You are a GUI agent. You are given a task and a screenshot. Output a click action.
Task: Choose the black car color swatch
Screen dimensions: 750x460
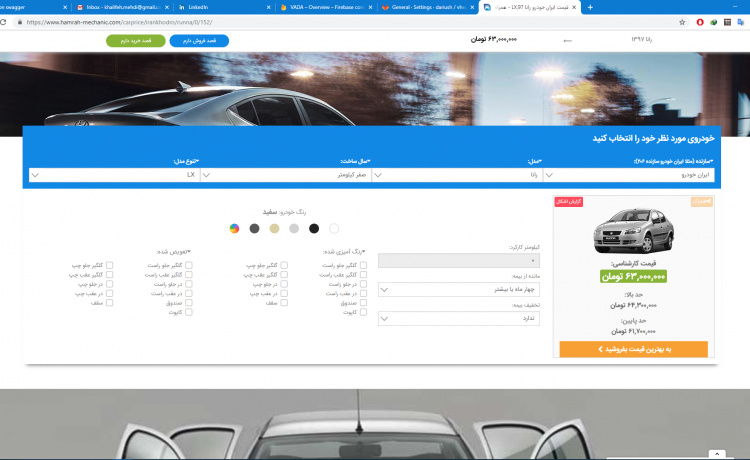(x=314, y=229)
